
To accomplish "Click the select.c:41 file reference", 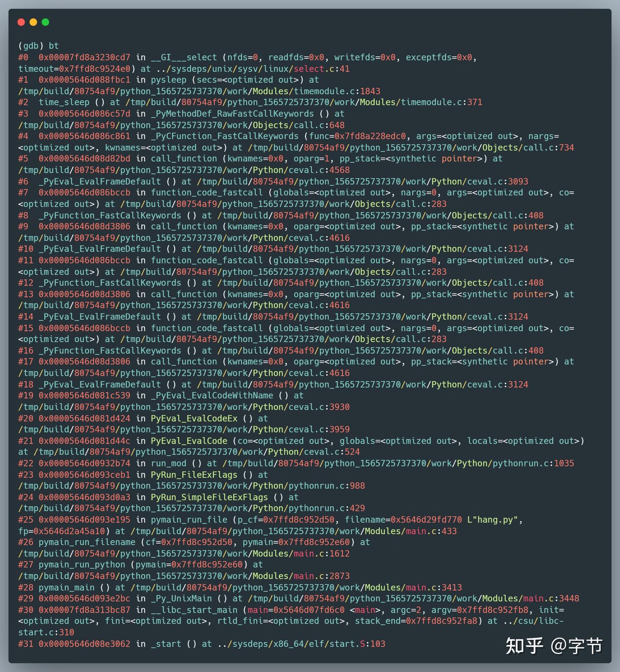I will 320,68.
